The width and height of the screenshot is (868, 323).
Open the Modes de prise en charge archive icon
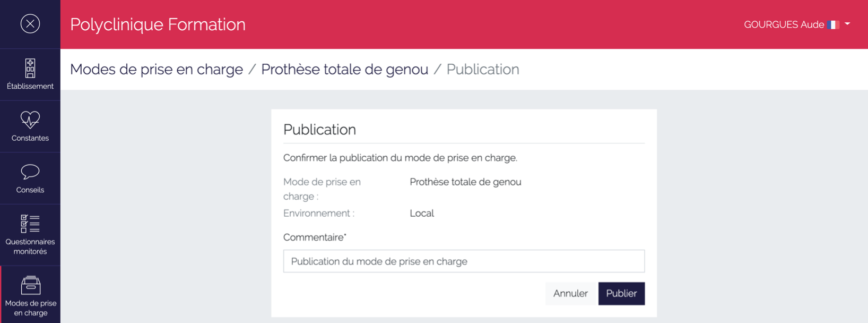point(30,285)
